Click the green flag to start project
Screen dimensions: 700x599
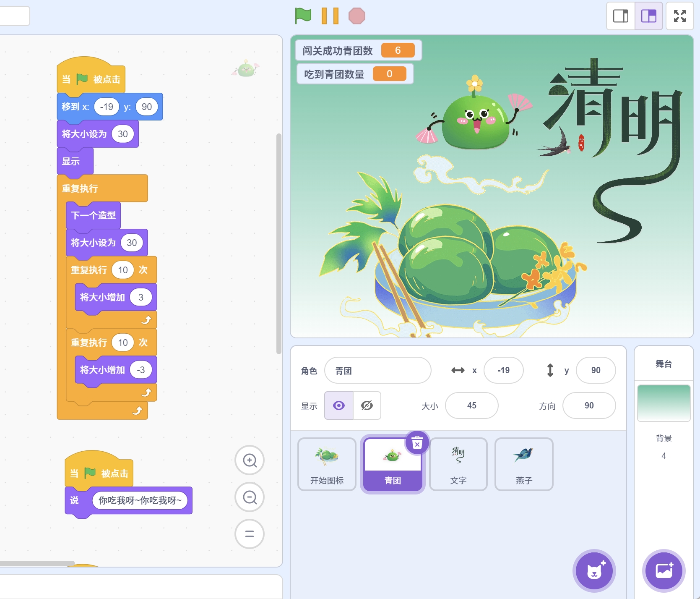[x=303, y=16]
